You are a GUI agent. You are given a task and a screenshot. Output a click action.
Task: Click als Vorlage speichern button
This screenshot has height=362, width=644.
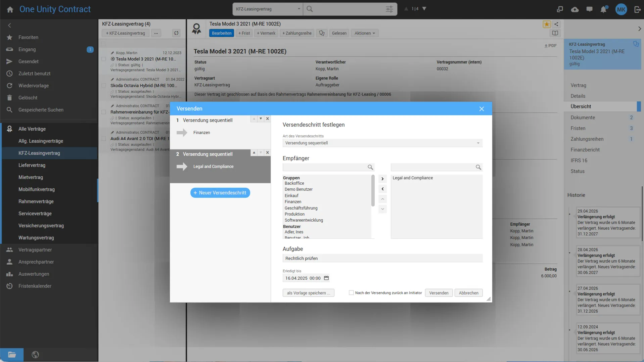(309, 293)
